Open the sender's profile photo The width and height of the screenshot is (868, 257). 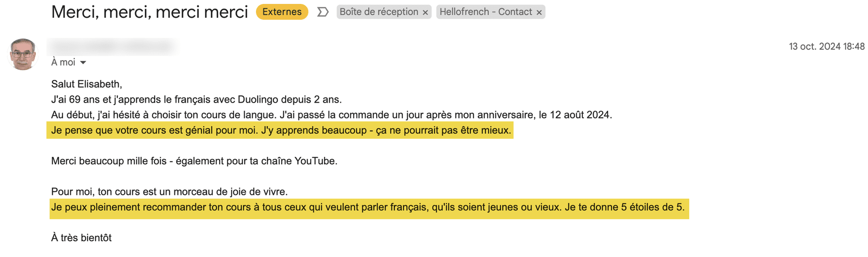23,54
